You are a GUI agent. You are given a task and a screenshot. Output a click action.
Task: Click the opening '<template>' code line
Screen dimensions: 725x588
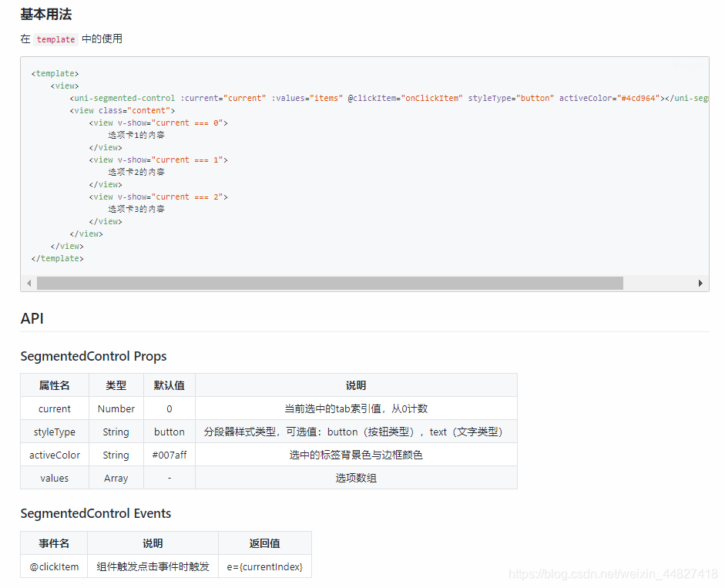pyautogui.click(x=55, y=73)
